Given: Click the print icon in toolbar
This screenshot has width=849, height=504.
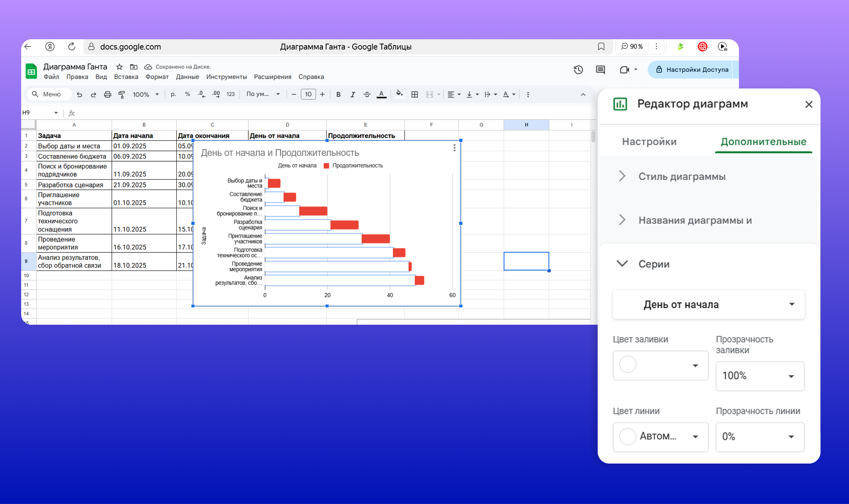Looking at the screenshot, I should (107, 95).
